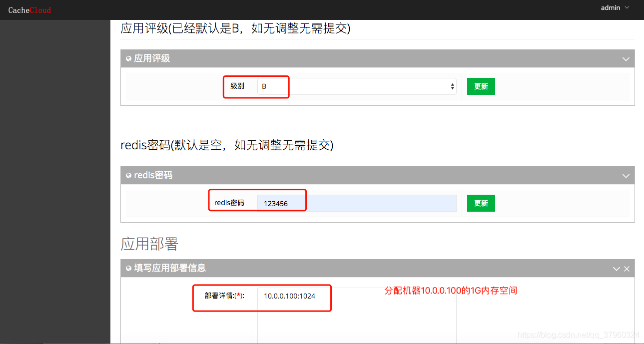
Task: Click 更新 button for 应用评级
Action: (x=481, y=86)
